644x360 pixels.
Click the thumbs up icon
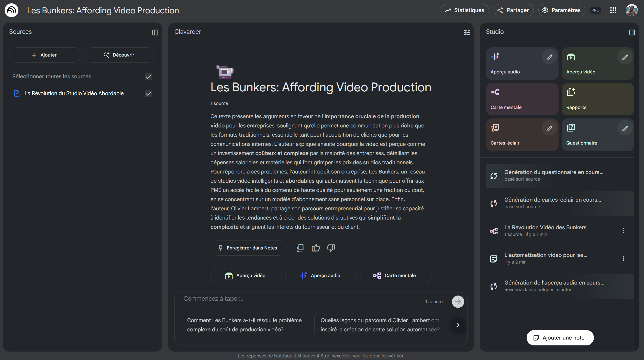pos(316,248)
